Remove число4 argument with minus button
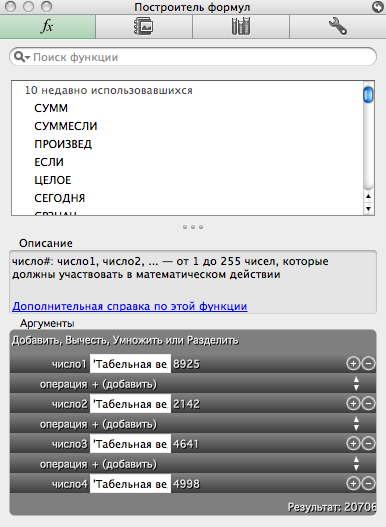The height and width of the screenshot is (527, 386). pyautogui.click(x=369, y=483)
